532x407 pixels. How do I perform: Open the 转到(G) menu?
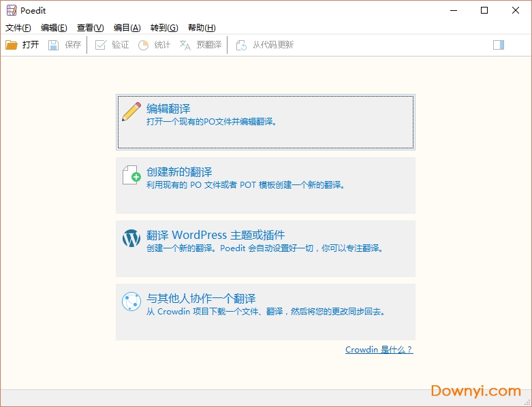click(164, 28)
